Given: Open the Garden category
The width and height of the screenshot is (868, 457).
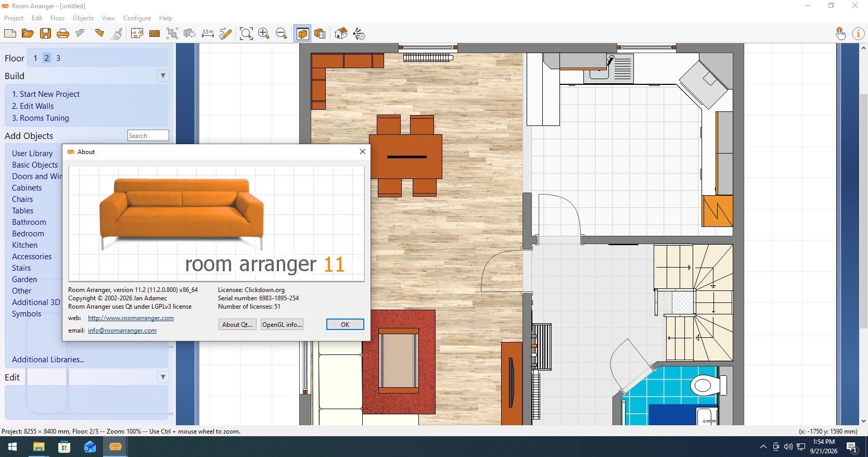Looking at the screenshot, I should point(24,280).
